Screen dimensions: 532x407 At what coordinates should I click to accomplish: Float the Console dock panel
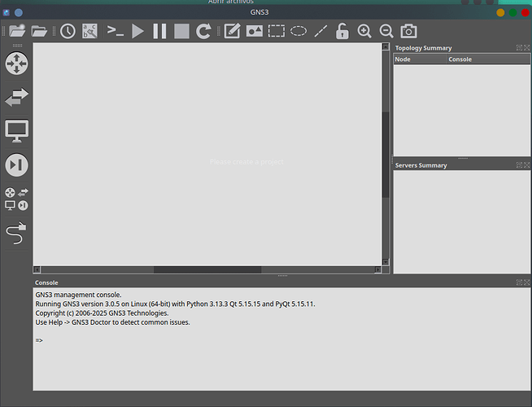519,282
